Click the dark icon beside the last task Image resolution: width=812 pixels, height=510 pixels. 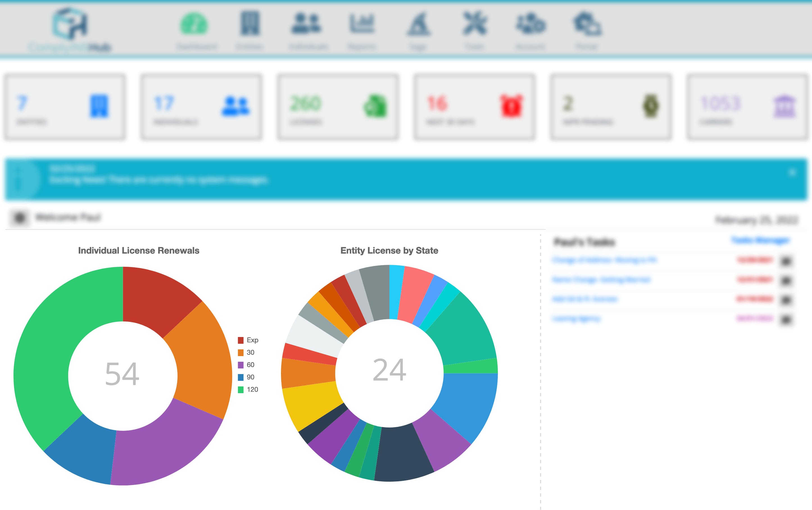point(786,319)
